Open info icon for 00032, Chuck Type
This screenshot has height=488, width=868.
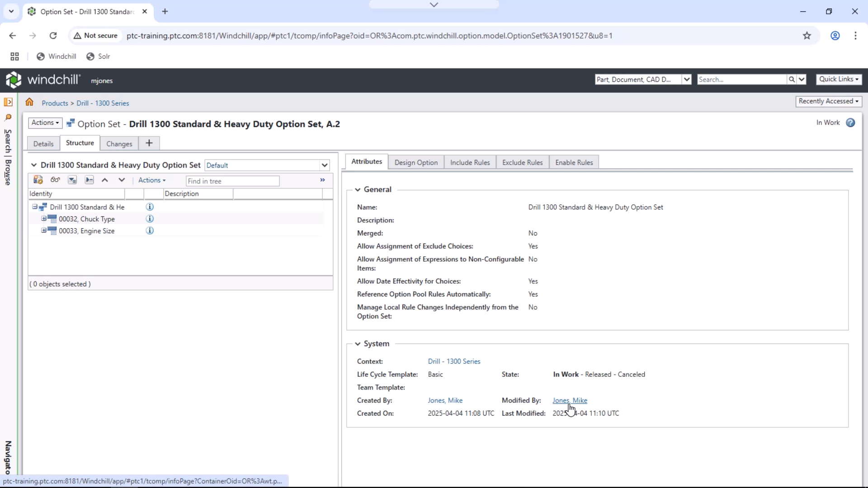click(150, 219)
